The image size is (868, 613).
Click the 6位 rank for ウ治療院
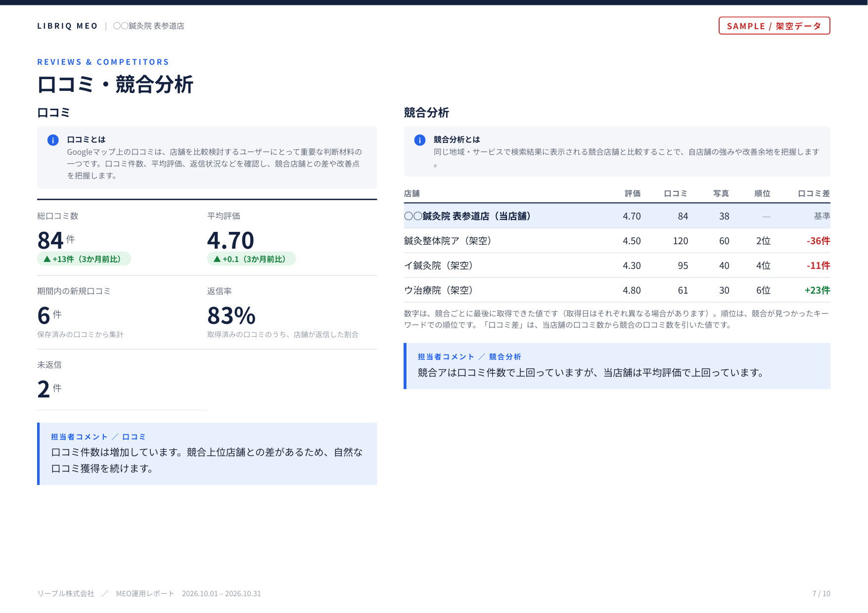point(763,290)
